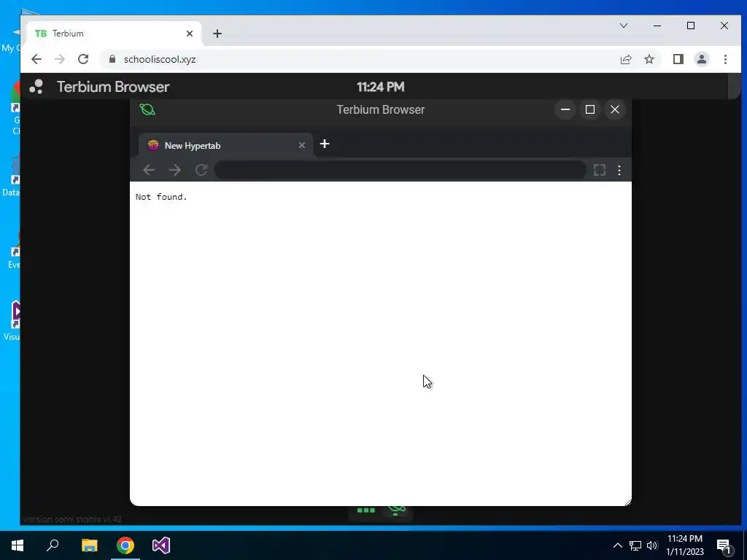Click planet browser icon in Terbium dock
This screenshot has height=560, width=747.
396,510
